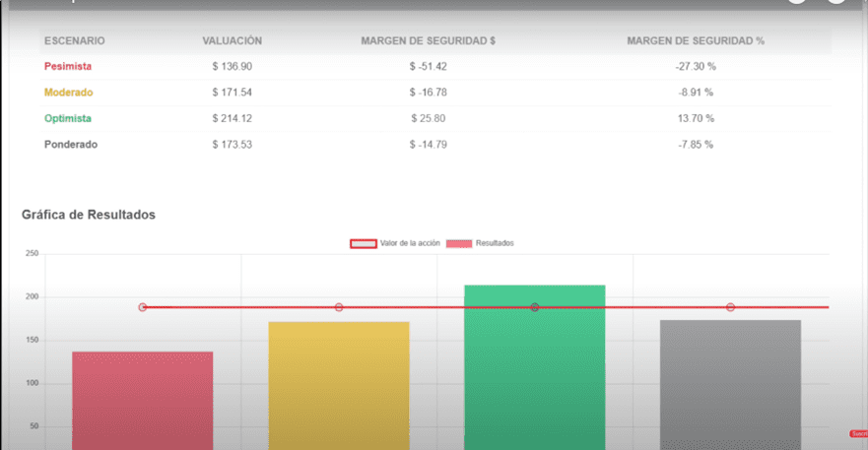
Task: Click the red Pesimista bar in chart
Action: click(x=142, y=399)
